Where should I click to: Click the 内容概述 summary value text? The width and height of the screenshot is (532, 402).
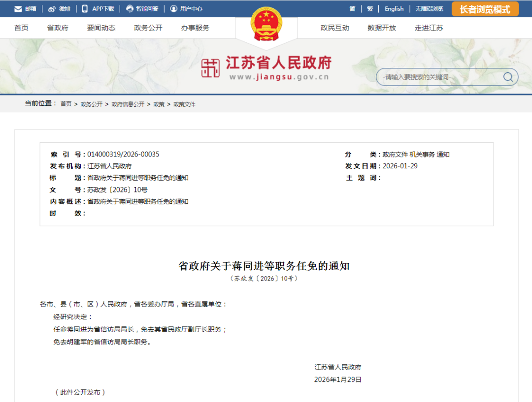(x=138, y=202)
